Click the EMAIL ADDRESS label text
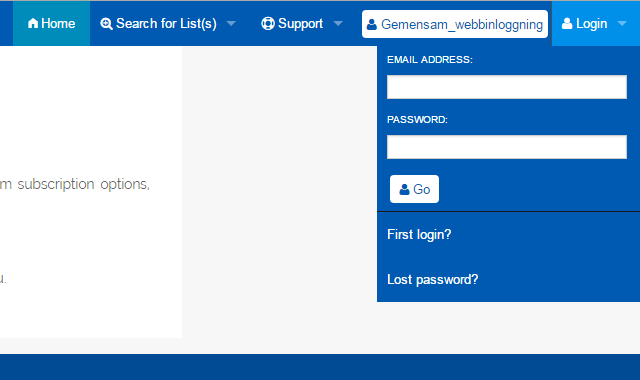This screenshot has width=640, height=380. pos(429,60)
